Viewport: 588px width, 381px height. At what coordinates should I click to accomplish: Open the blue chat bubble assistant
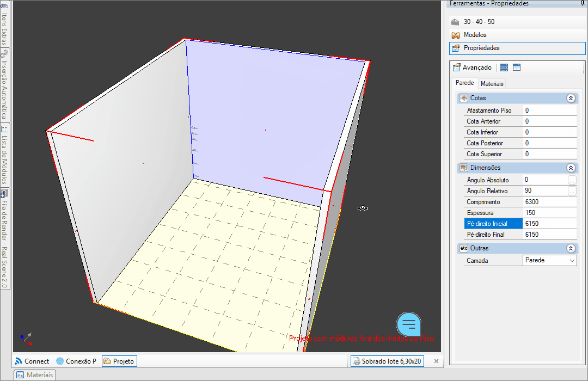click(409, 324)
